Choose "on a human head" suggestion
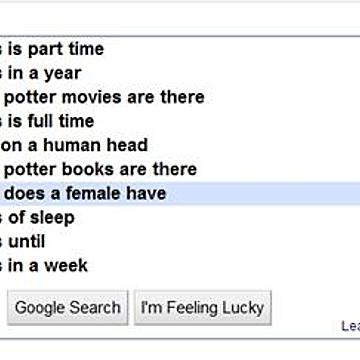The width and height of the screenshot is (360, 360). click(180, 146)
